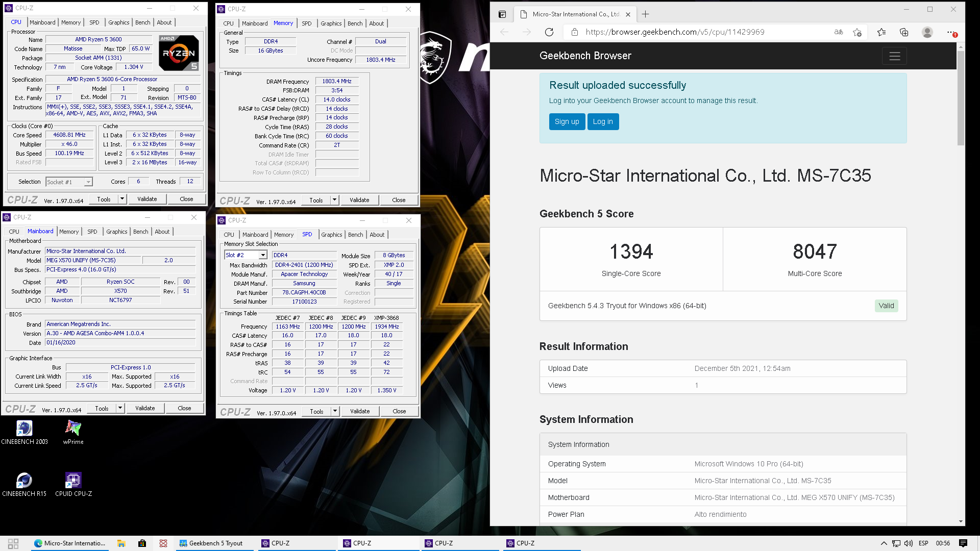Open the Geekbench 5 Tryout taskbar item
This screenshot has height=551, width=980.
pyautogui.click(x=214, y=543)
